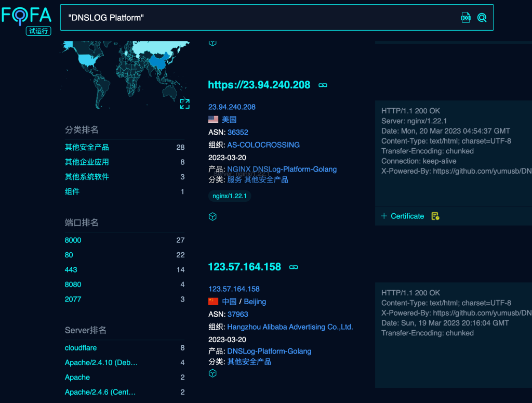Click the certificate document icon
The width and height of the screenshot is (532, 403).
tap(435, 216)
